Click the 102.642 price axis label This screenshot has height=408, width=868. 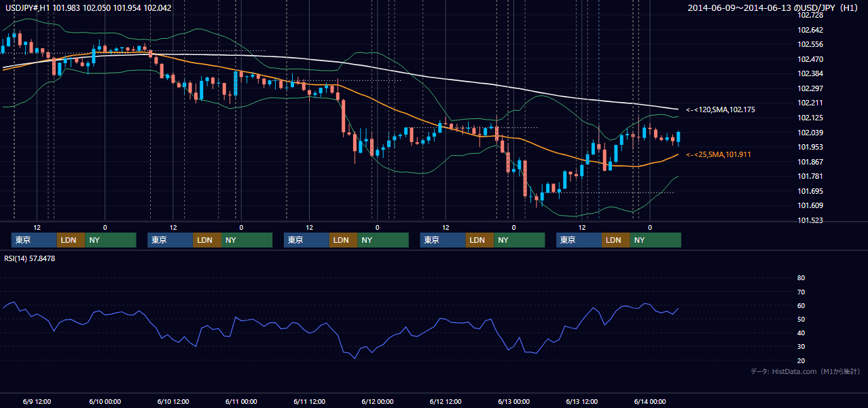click(810, 30)
